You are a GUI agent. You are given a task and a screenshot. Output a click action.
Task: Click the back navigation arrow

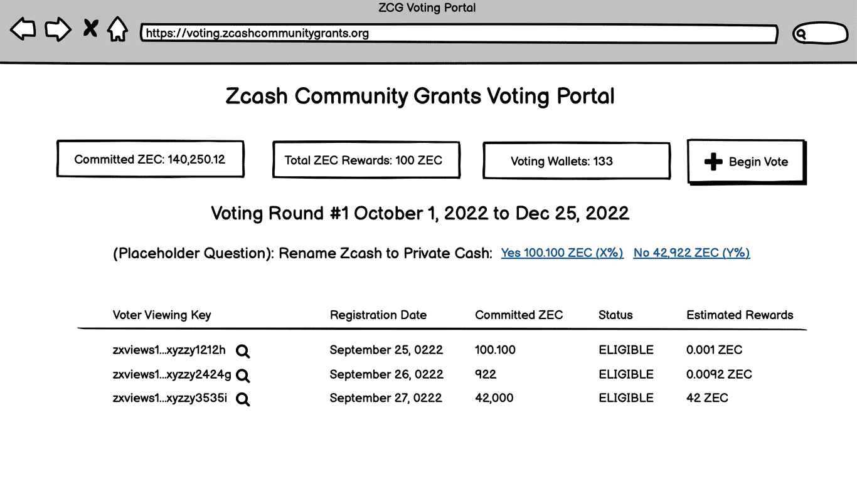coord(23,28)
